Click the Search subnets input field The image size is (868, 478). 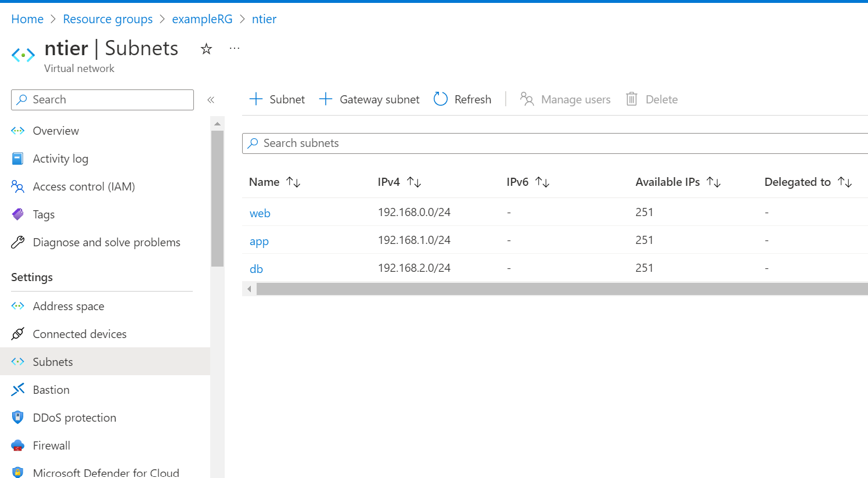[555, 143]
